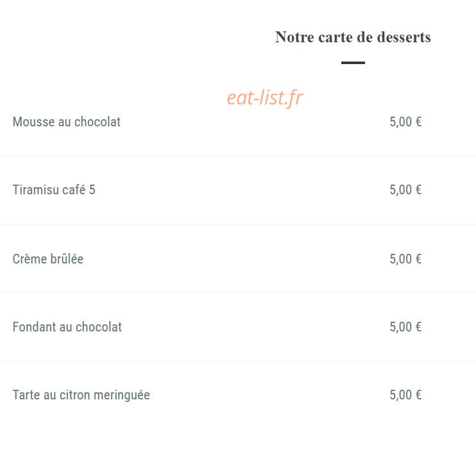Click the Mousse au chocolat item
476x450 pixels.
67,122
